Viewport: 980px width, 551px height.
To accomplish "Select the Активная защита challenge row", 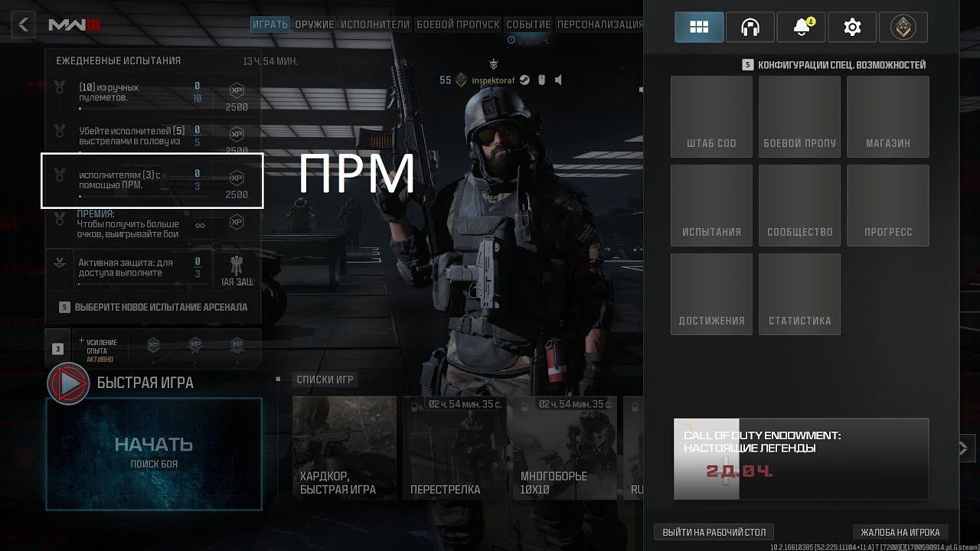I will point(153,267).
